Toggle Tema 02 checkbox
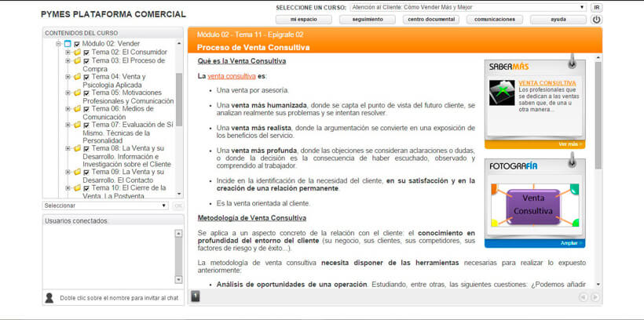Viewport: 644px width, 320px height. click(x=86, y=53)
